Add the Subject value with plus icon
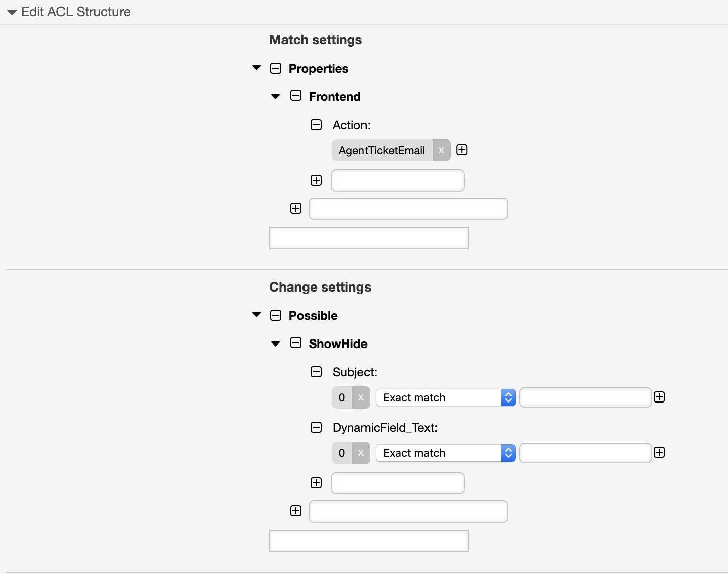This screenshot has height=574, width=728. (659, 397)
